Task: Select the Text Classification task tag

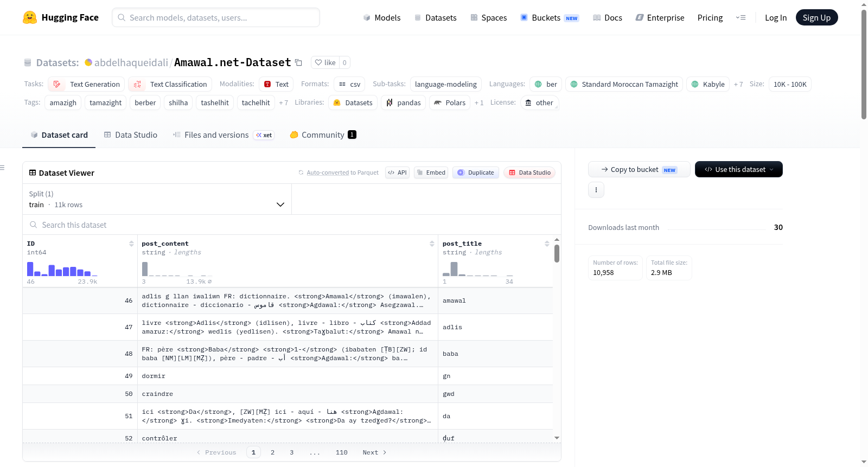Action: pyautogui.click(x=170, y=84)
